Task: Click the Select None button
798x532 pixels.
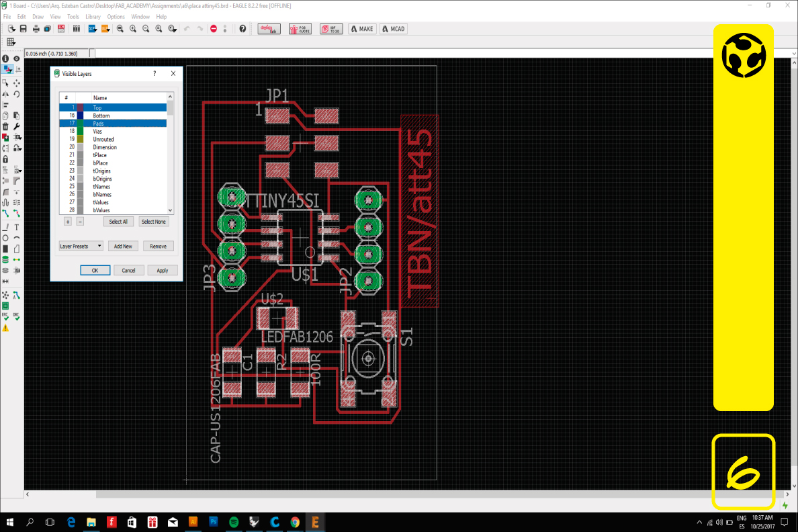Action: click(154, 222)
